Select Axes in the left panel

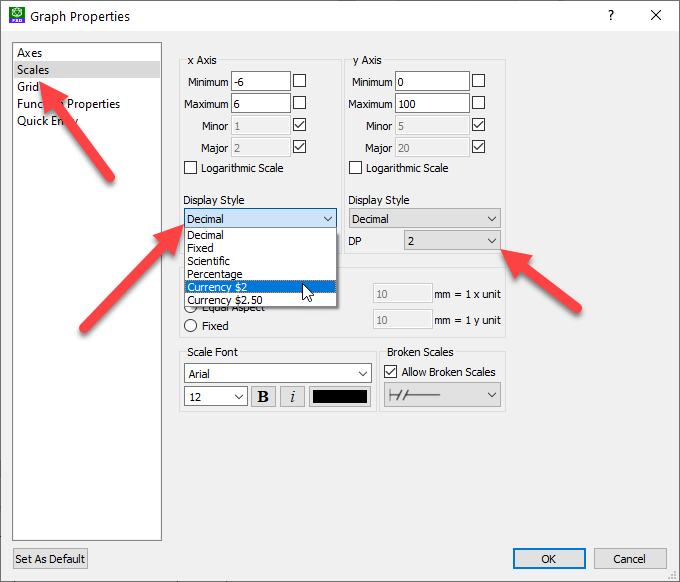30,53
